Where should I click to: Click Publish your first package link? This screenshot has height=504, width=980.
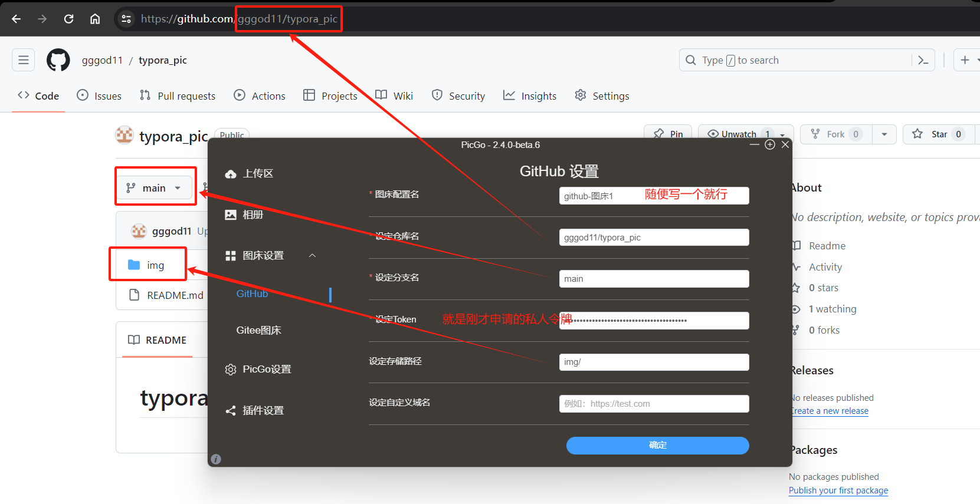[x=838, y=490]
